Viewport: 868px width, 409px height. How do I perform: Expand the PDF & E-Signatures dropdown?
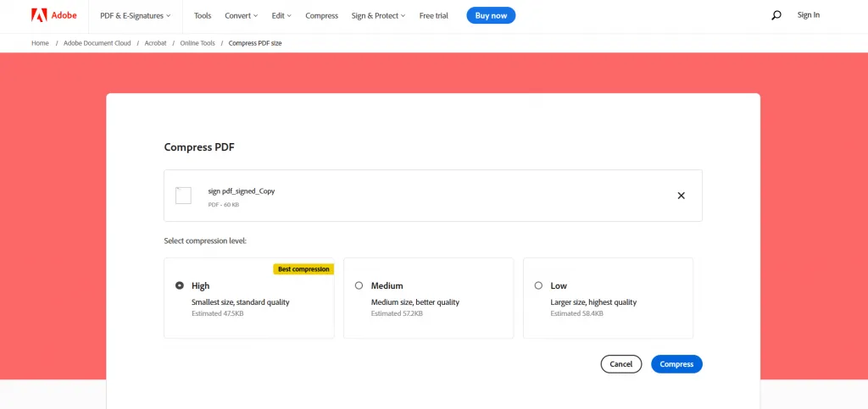pos(135,15)
